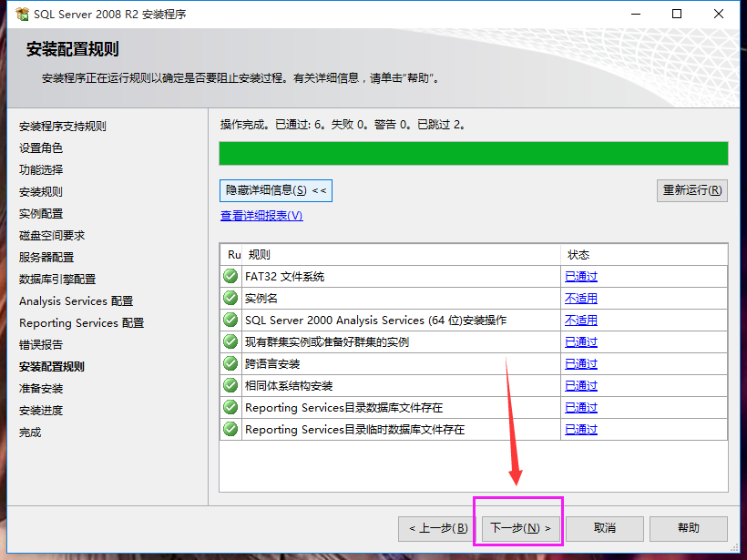Click check icon for Reporting Services目录临时数据库文件存在
This screenshot has width=747, height=560.
(230, 429)
